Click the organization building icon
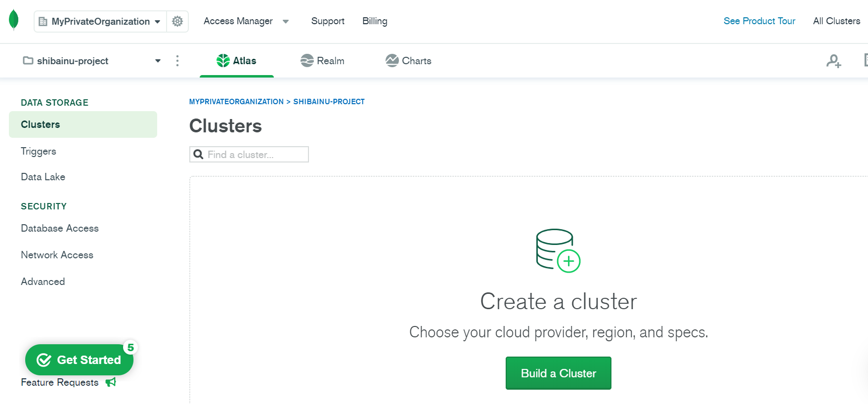 pos(43,21)
